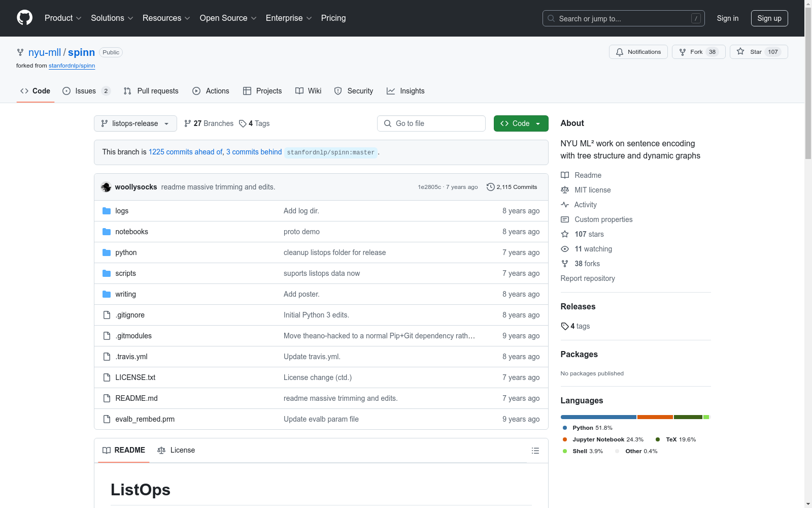
Task: Click the .gitmodules file icon
Action: (107, 336)
